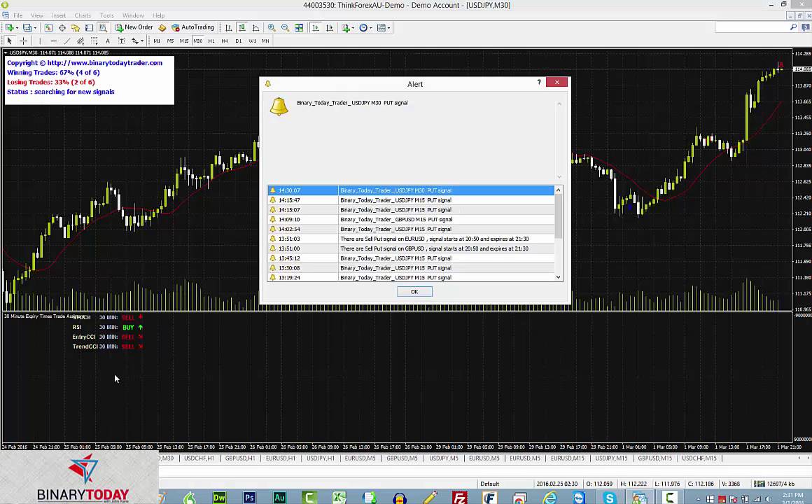
Task: Switch chart to H1 timeframe
Action: (x=211, y=41)
